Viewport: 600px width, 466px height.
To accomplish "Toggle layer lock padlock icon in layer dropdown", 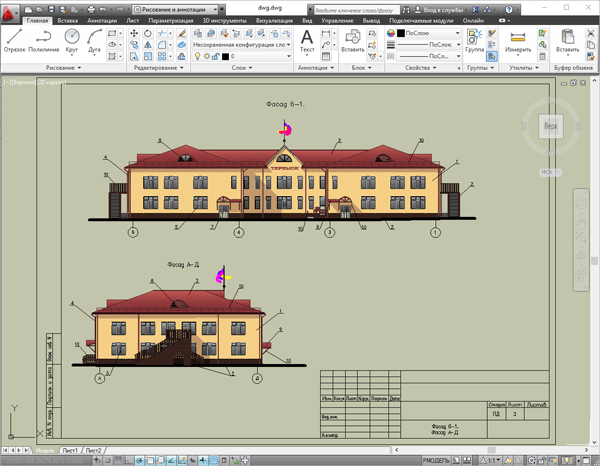I will coord(215,57).
